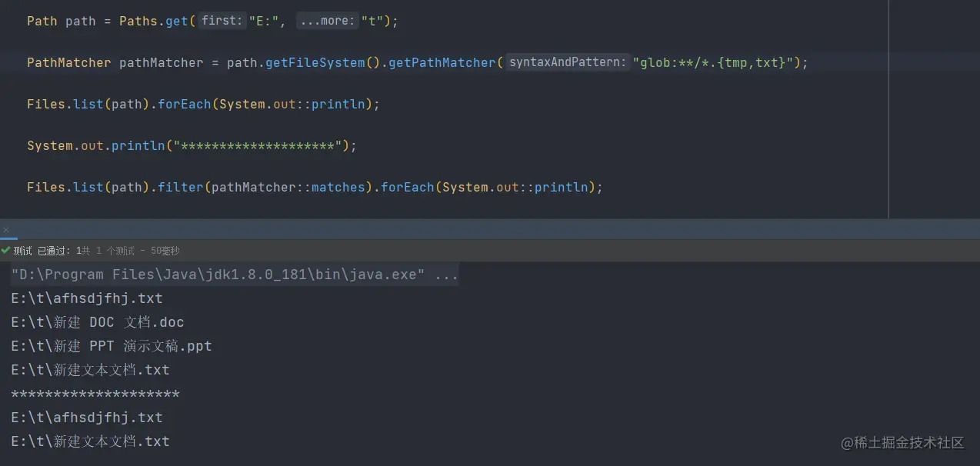Click the 'E:\t\新建 DOC 文档.doc' output line

click(98, 322)
